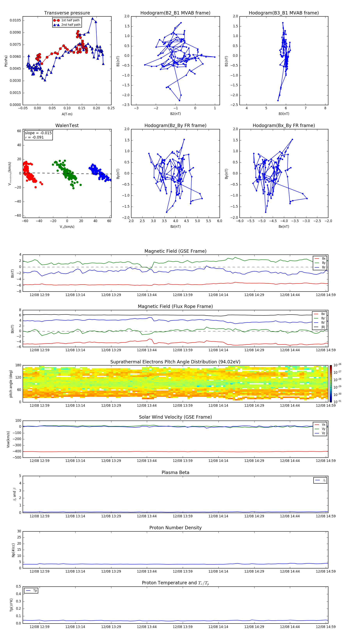Click the blue data cluster in the WalenTest plot

coord(100,173)
